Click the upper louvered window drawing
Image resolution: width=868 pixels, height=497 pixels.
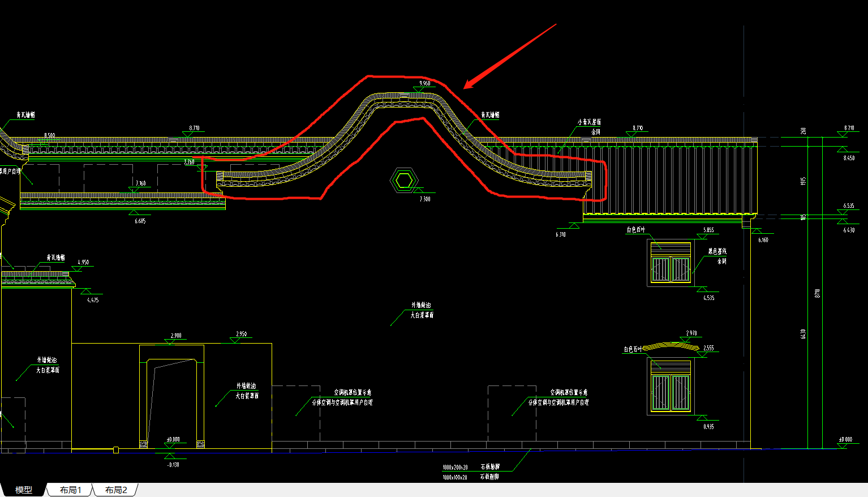[671, 264]
